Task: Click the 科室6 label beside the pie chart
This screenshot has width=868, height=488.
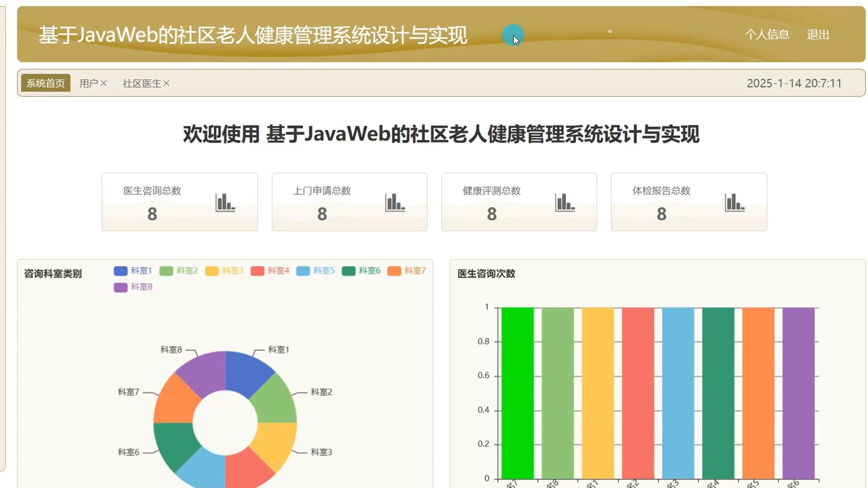Action: (x=128, y=452)
